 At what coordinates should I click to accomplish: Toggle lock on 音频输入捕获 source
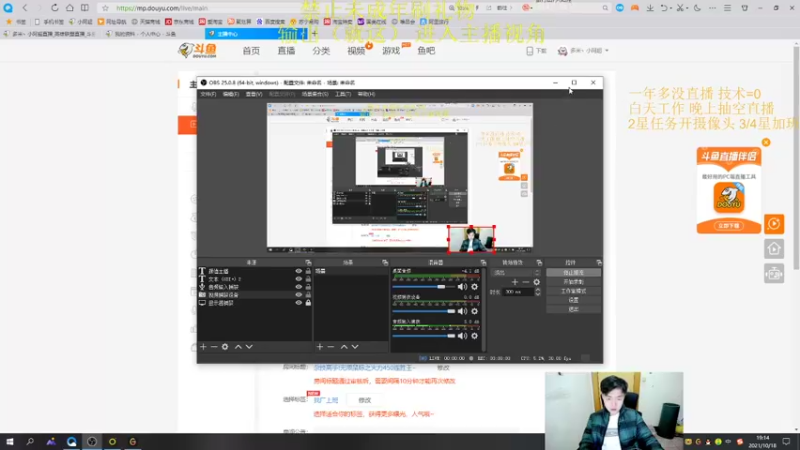(308, 287)
